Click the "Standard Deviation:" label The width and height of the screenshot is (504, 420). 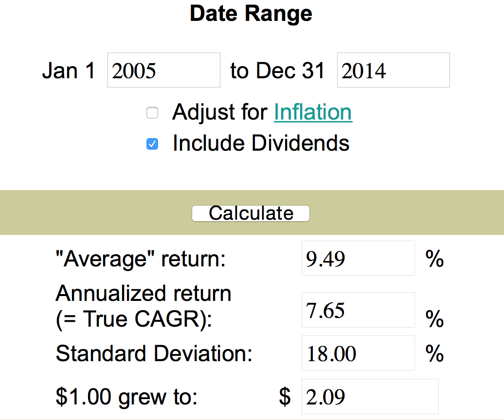(x=154, y=354)
